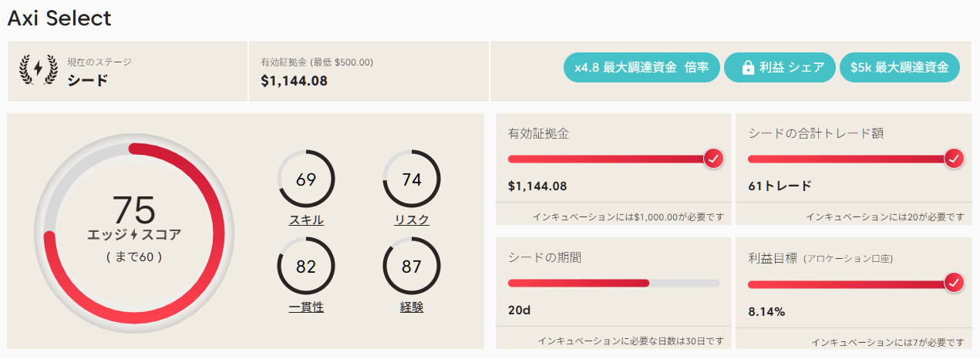
Task: Open the 一貫性 score link
Action: (306, 307)
